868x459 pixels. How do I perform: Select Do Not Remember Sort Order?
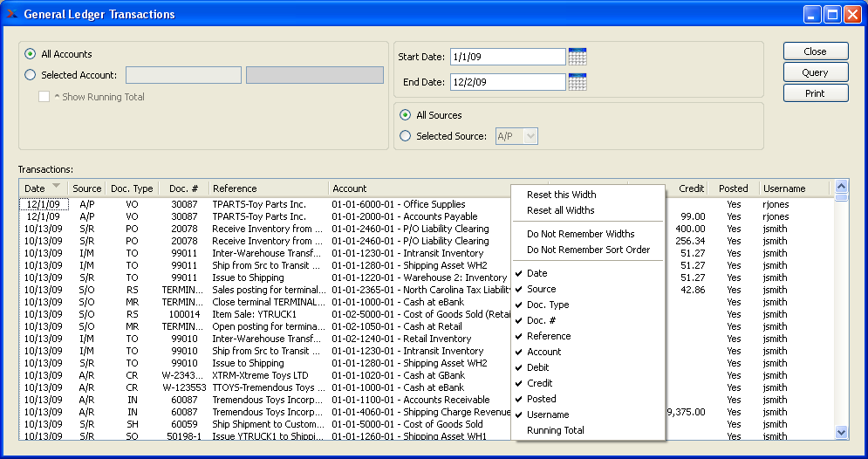pyautogui.click(x=588, y=250)
